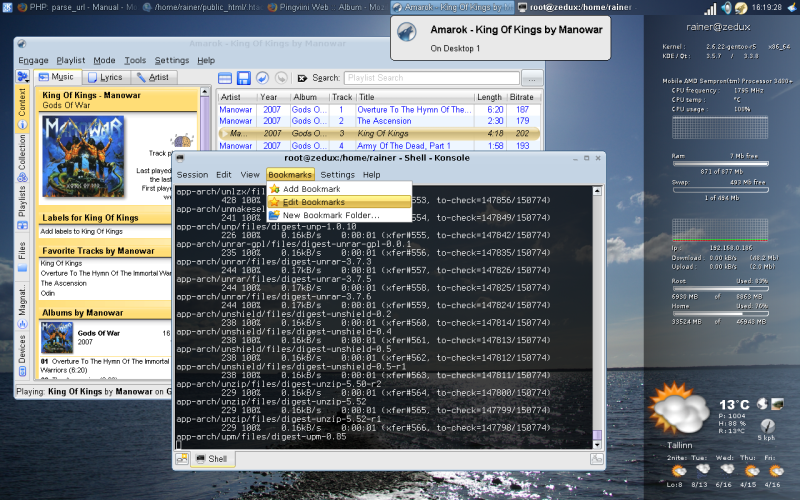Open the search options '...' button

click(x=532, y=79)
